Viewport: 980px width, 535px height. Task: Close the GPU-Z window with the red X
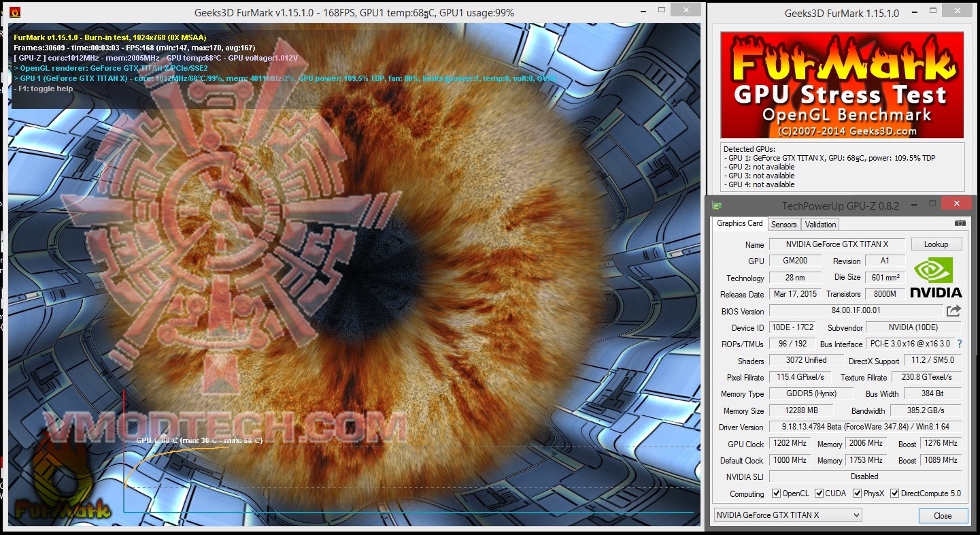(957, 204)
